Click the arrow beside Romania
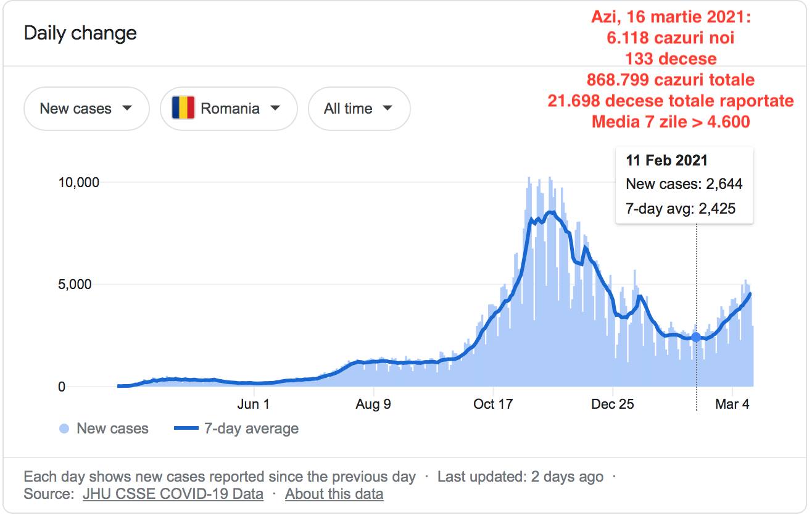812x515 pixels. [275, 109]
